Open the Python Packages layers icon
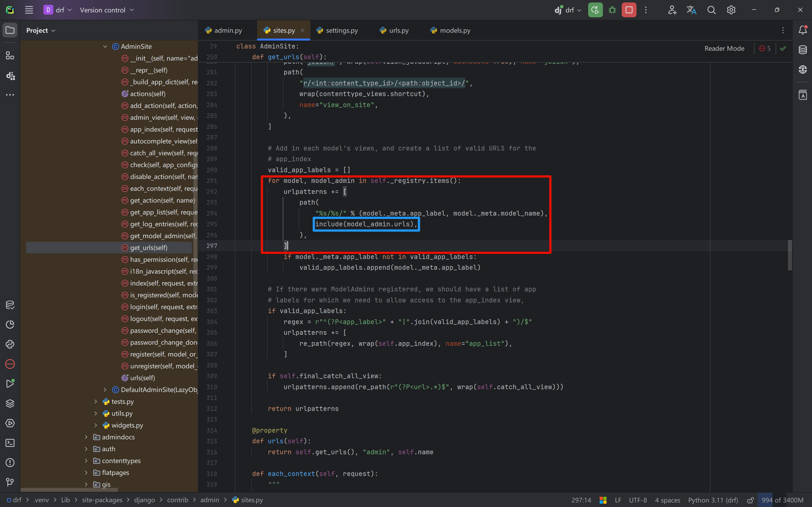The height and width of the screenshot is (507, 812). pos(10,403)
